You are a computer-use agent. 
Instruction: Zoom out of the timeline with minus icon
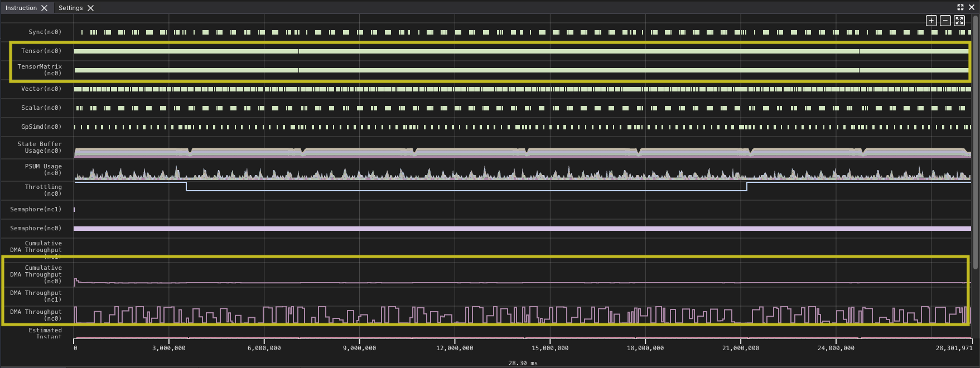(x=945, y=21)
